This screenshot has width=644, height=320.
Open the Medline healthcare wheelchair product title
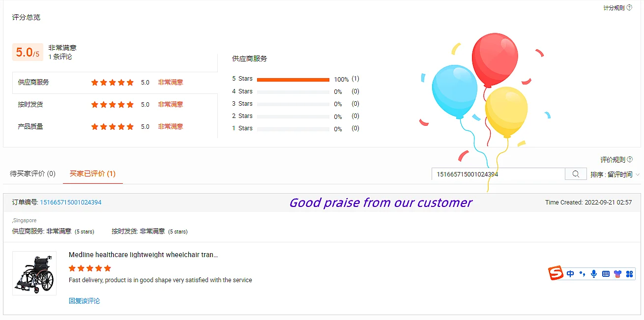[x=143, y=255]
